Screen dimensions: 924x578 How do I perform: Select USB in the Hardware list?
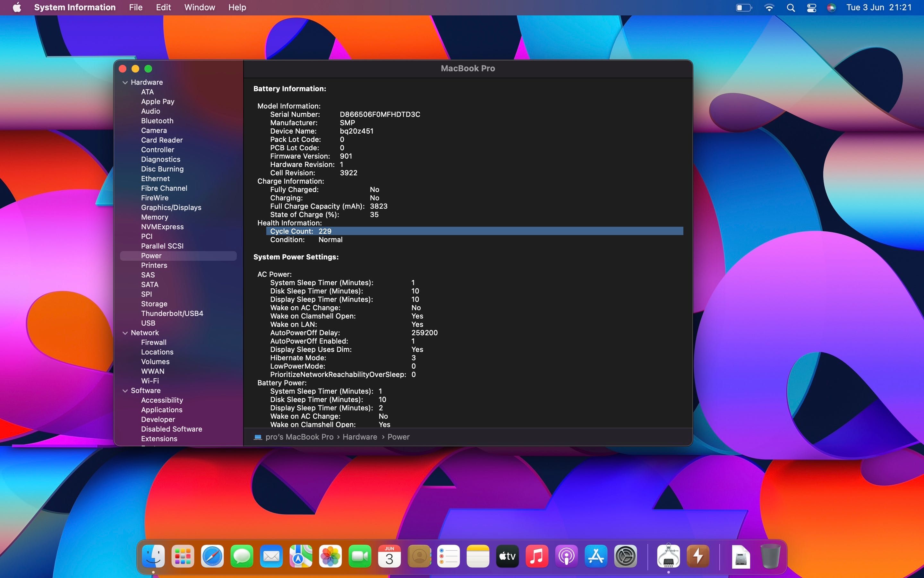[148, 323]
